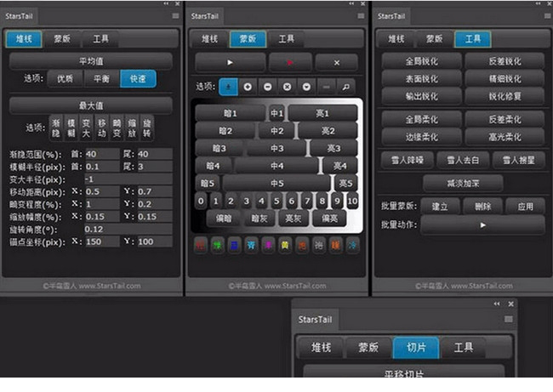
Task: Click the 中3 midtone luminosity swatch
Action: [x=276, y=148]
